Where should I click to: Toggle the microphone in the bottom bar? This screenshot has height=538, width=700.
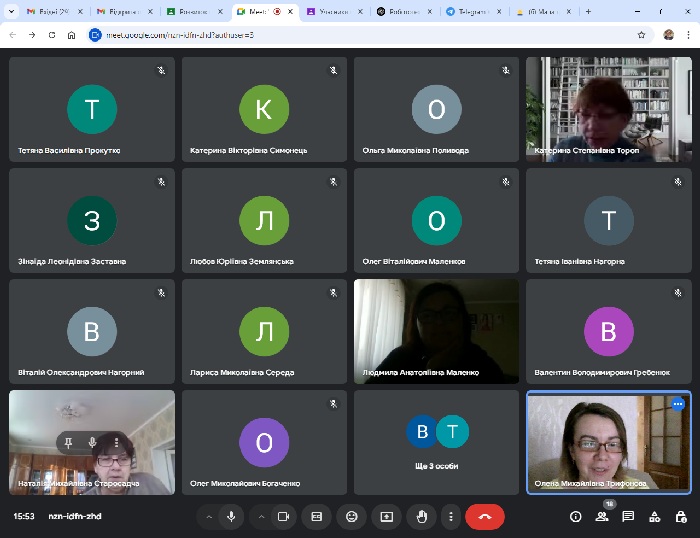(231, 516)
